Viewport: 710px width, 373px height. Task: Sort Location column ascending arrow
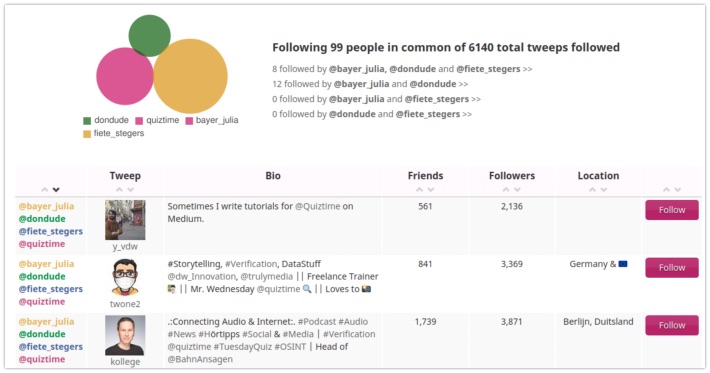pos(592,190)
